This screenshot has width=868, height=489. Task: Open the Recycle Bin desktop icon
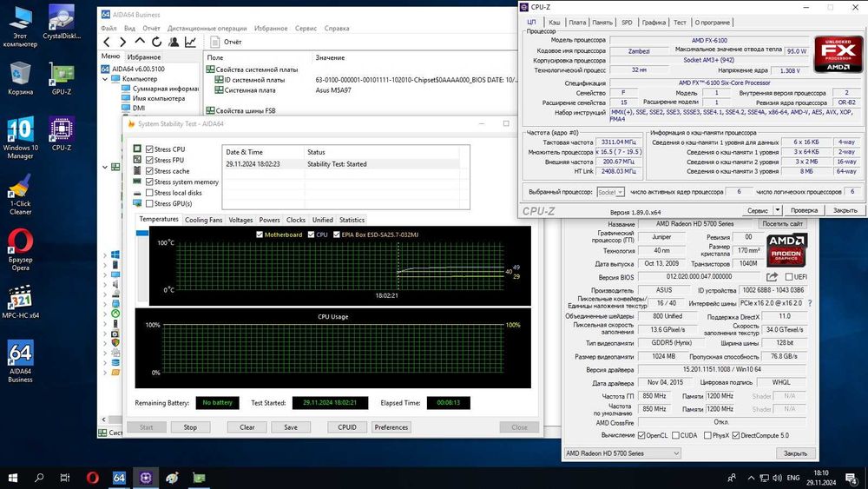click(21, 79)
